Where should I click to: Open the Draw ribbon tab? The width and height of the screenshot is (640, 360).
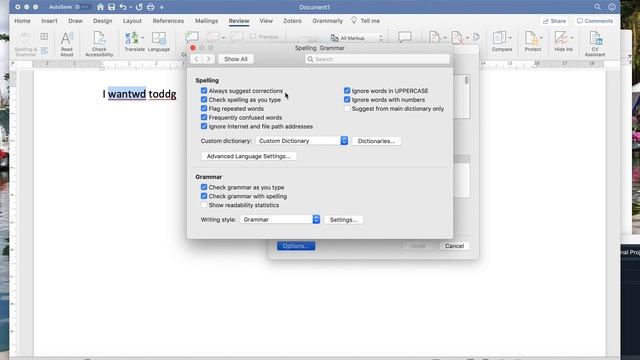(76, 21)
